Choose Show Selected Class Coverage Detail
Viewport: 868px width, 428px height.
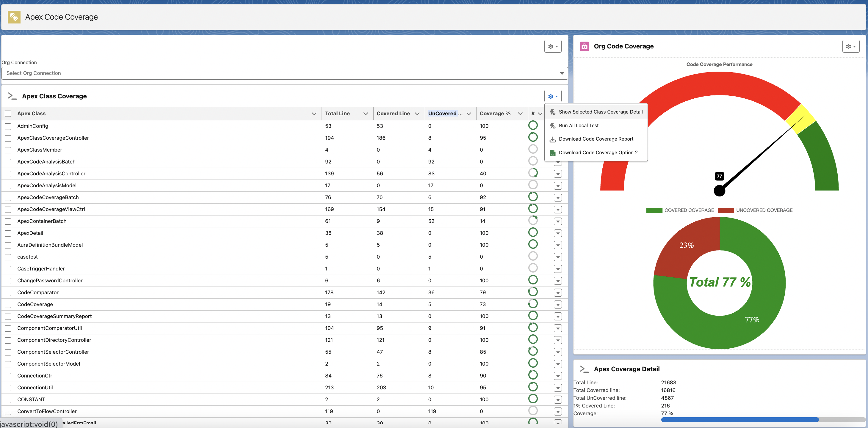(600, 112)
